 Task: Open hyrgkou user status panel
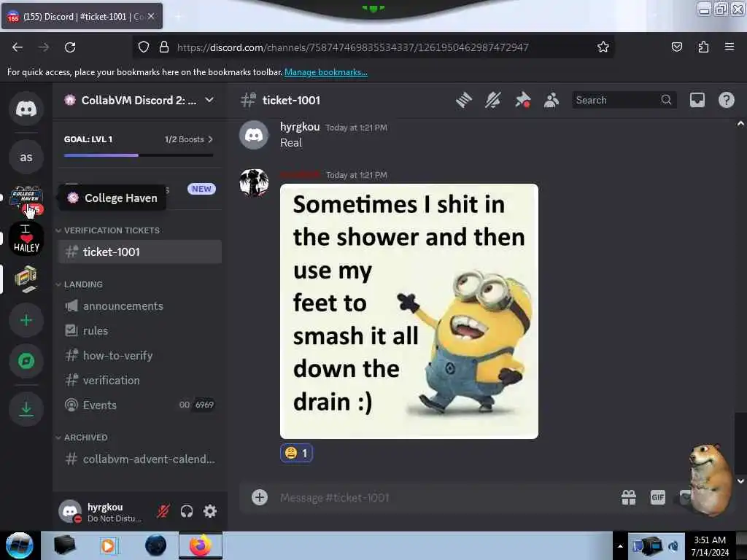tap(104, 511)
